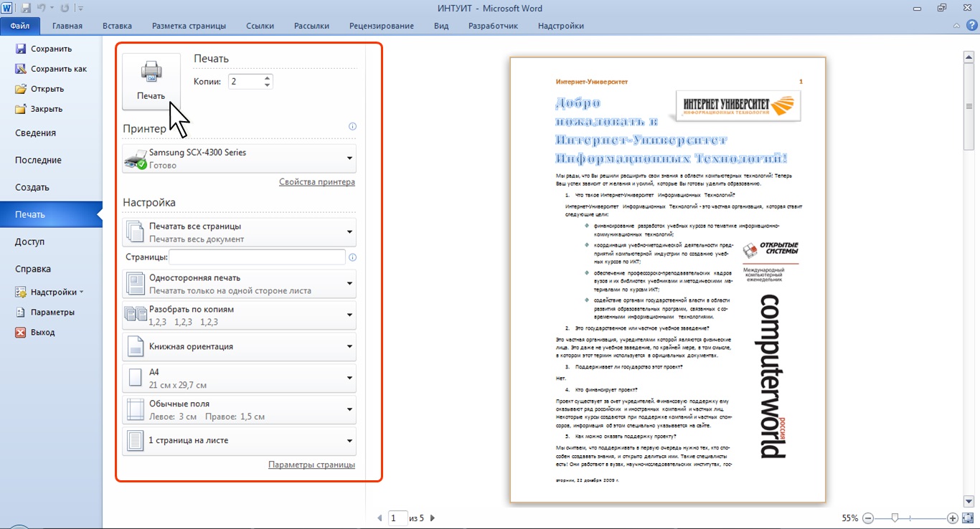The image size is (980, 529).
Task: Click the document preview page thumbnail
Action: point(668,280)
